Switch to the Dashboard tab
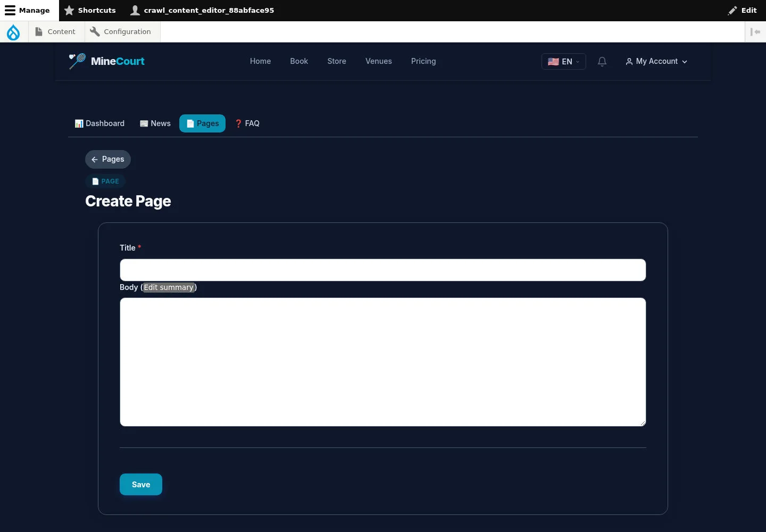This screenshot has width=766, height=532. pyautogui.click(x=99, y=123)
